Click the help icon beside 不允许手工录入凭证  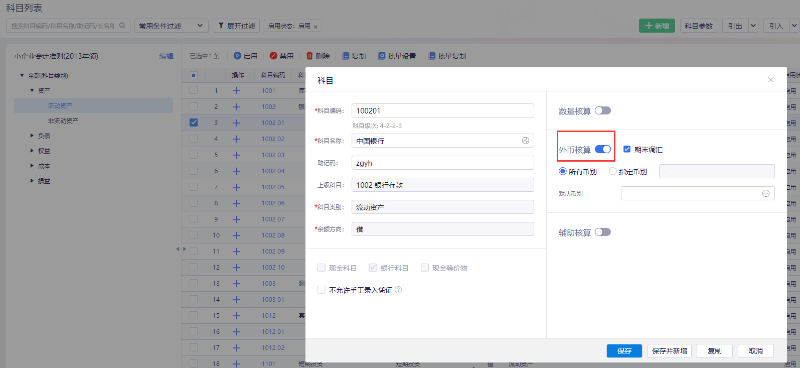399,289
